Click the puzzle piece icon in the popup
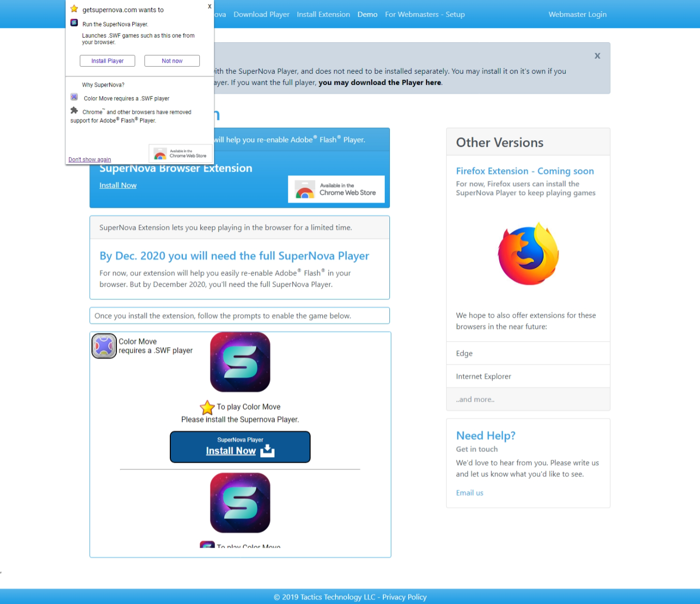This screenshot has width=700, height=604. (74, 110)
